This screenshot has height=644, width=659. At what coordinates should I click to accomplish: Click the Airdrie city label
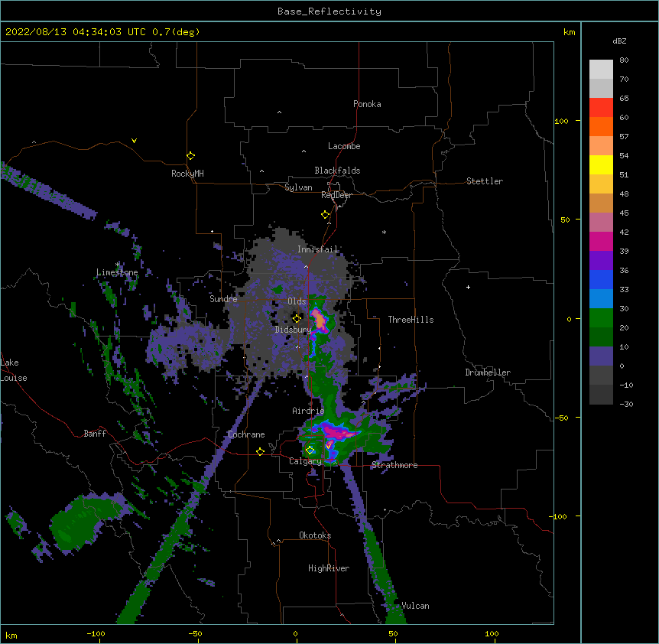[308, 411]
